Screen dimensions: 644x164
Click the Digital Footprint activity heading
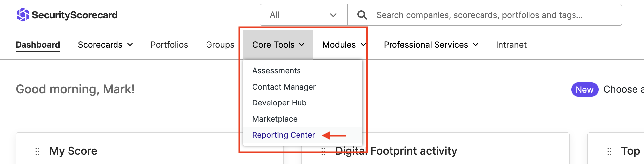tap(396, 151)
